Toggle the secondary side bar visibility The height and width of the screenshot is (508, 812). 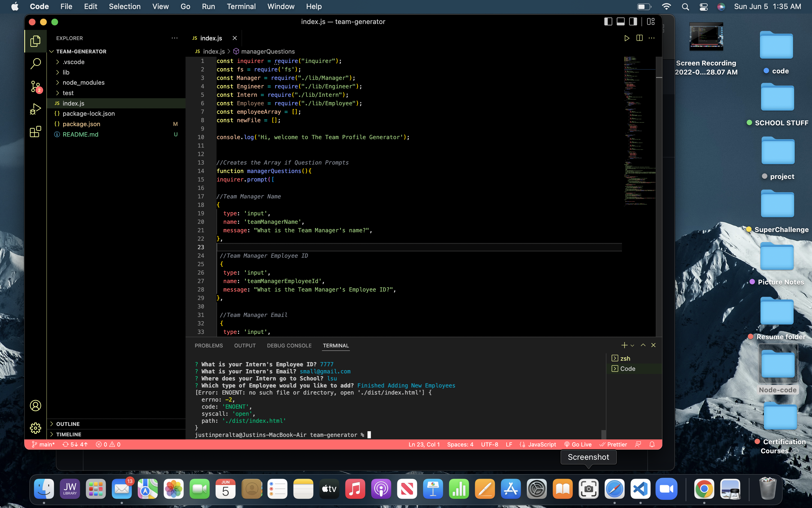click(633, 22)
